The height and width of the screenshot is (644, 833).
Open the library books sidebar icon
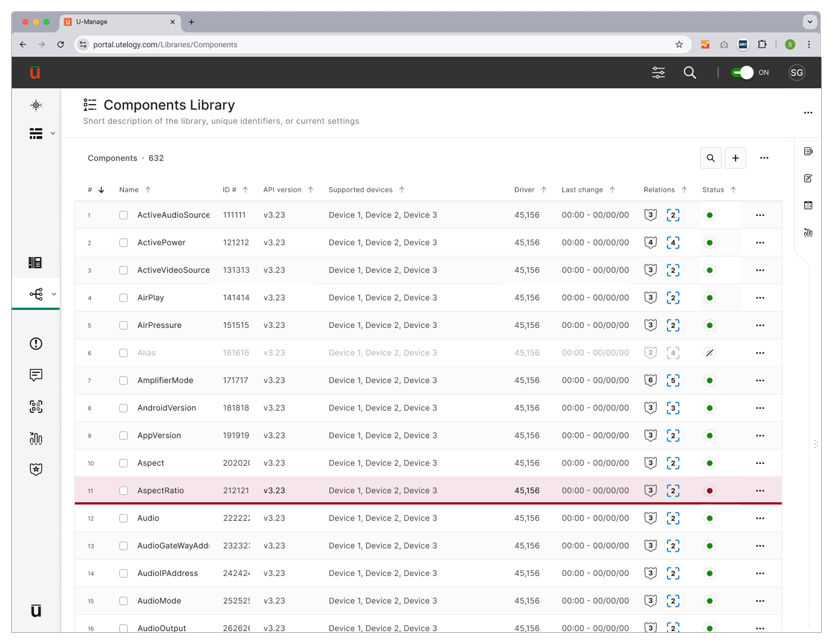(x=35, y=263)
